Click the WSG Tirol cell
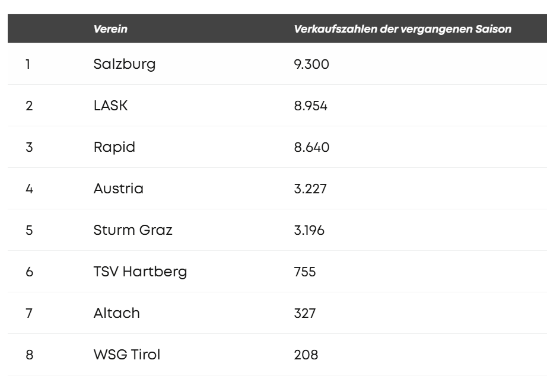Image resolution: width=547 pixels, height=392 pixels. point(127,355)
